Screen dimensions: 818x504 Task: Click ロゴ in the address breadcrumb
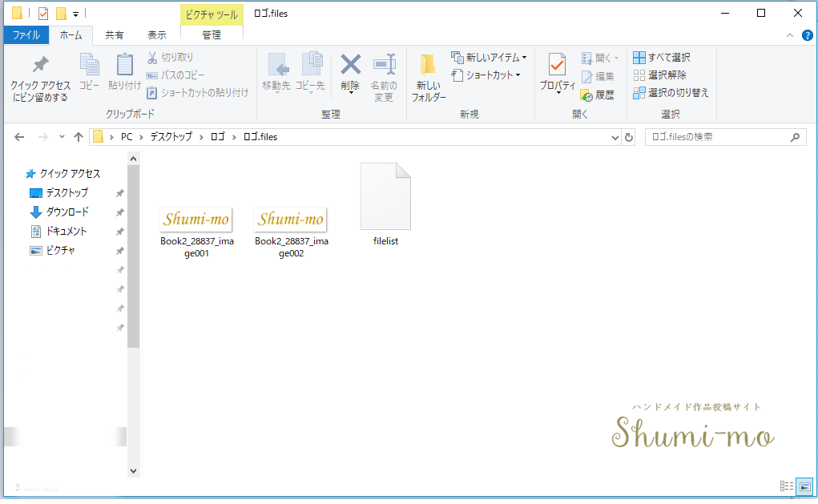[218, 137]
